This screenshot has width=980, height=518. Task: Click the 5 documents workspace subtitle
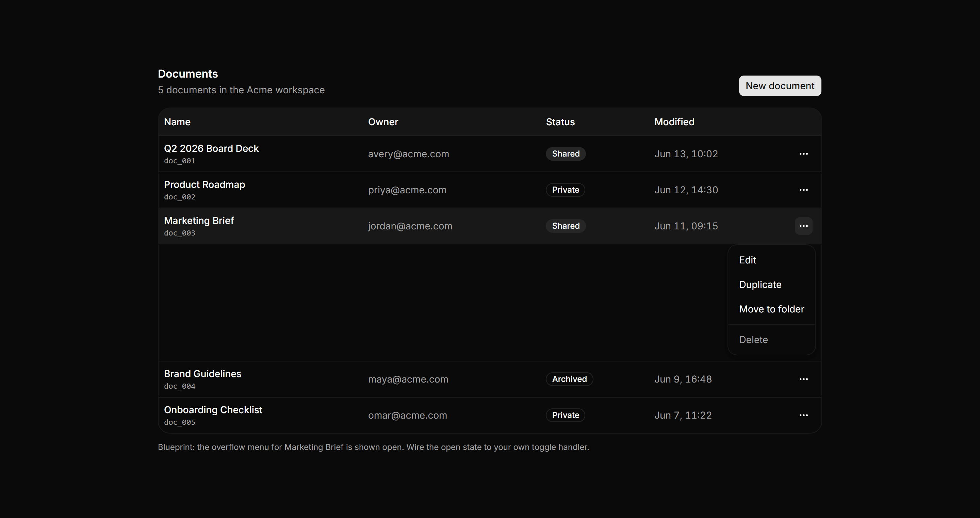click(241, 90)
